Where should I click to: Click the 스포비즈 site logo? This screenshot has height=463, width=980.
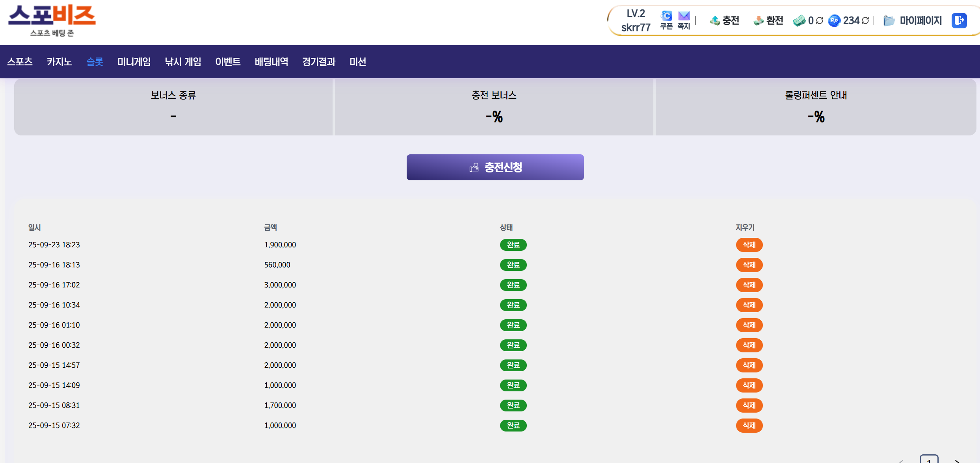coord(52,20)
